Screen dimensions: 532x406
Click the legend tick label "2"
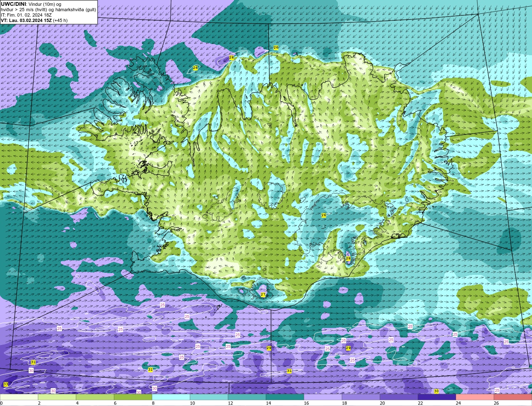click(39, 403)
